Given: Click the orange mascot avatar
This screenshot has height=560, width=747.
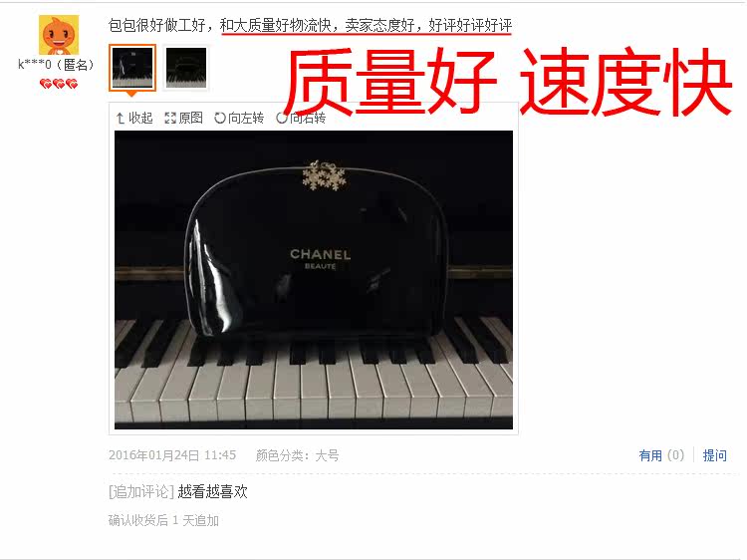Looking at the screenshot, I should (x=59, y=34).
